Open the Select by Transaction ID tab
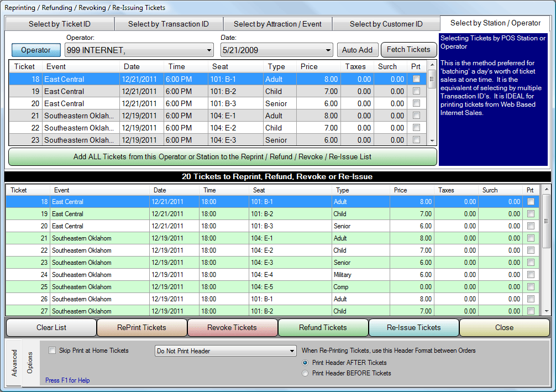Viewport: 556px width, 392px height. click(168, 24)
